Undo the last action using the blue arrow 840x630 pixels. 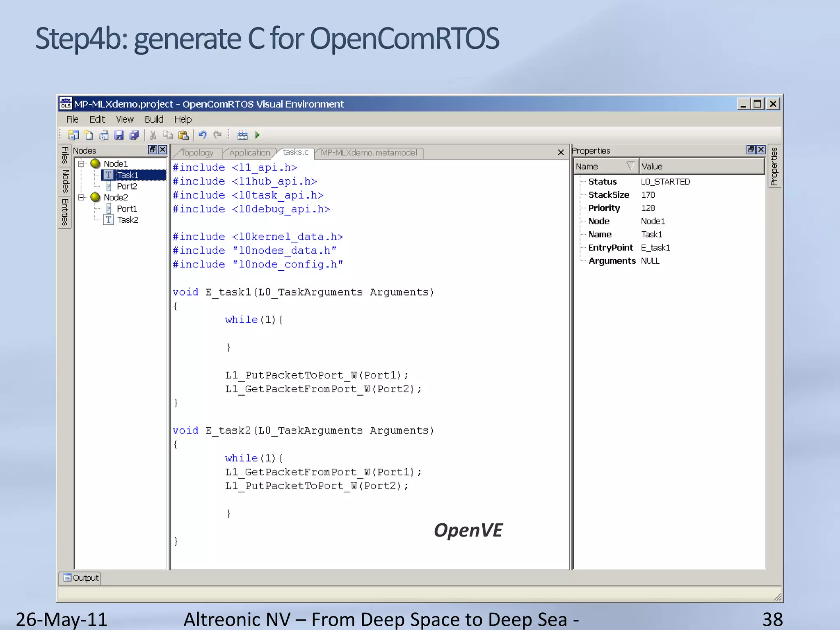[x=203, y=135]
